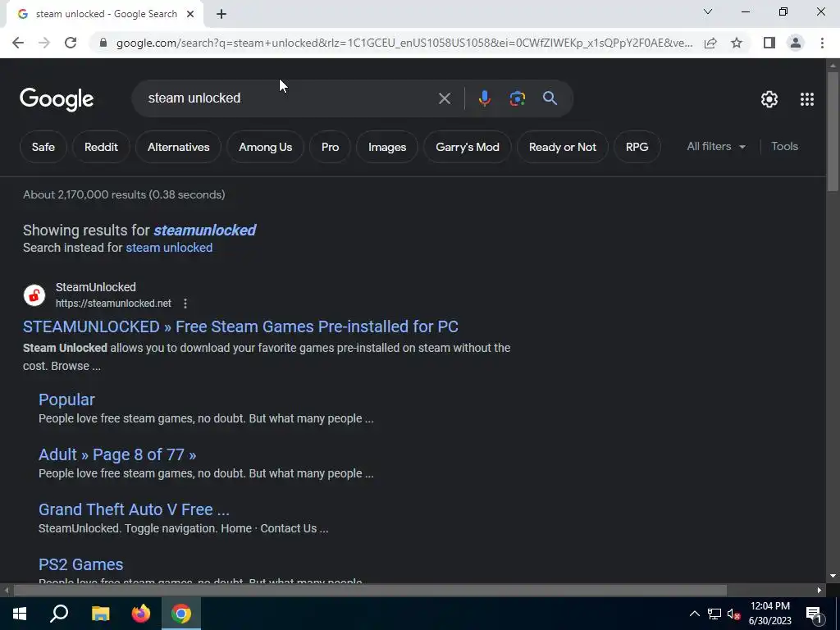Click the 'SteamUnlocked' site name text

tap(96, 287)
